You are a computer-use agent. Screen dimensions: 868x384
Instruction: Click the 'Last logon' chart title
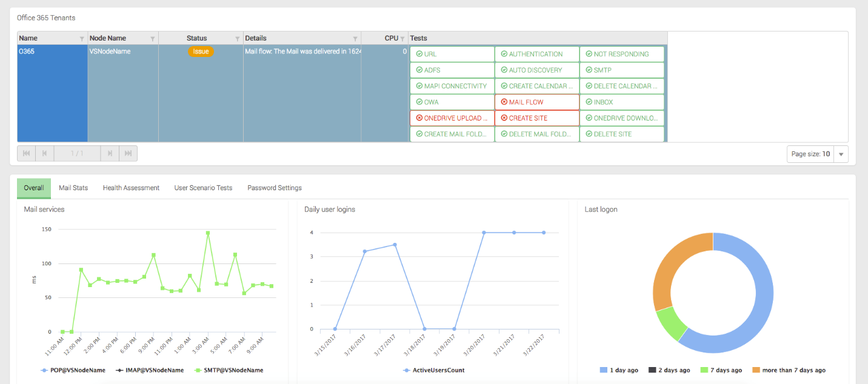601,210
